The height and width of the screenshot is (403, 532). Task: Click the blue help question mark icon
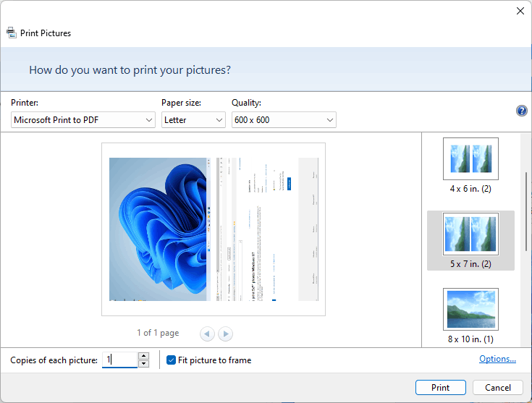tap(521, 111)
